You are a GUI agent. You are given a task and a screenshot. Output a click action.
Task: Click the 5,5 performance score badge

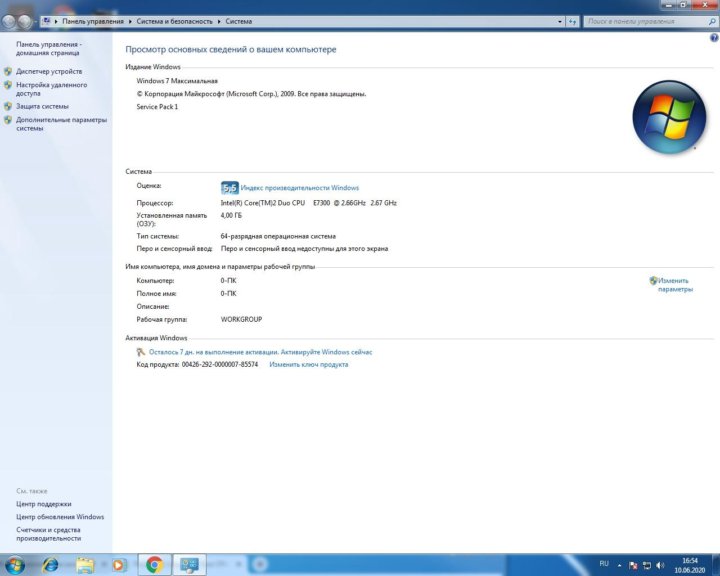pos(230,188)
